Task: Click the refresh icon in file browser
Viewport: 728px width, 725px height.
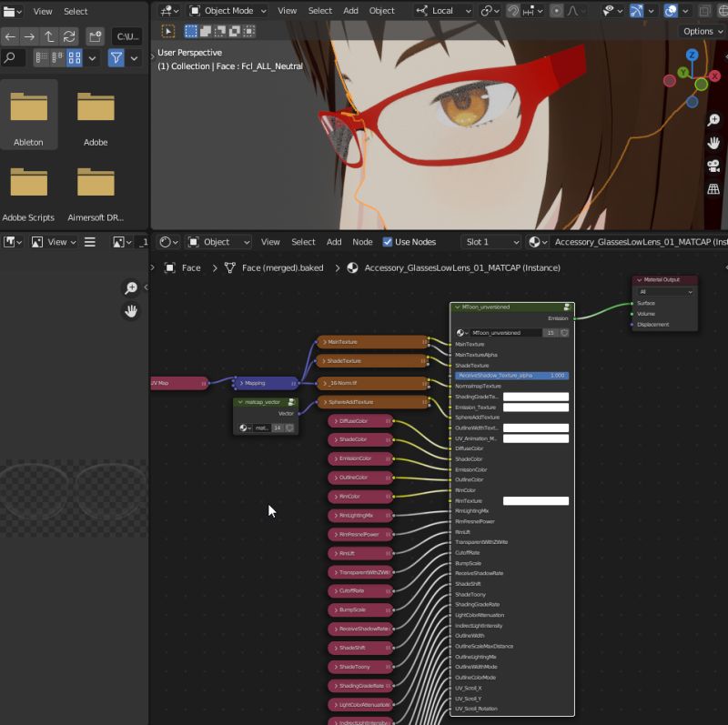Action: (x=70, y=36)
